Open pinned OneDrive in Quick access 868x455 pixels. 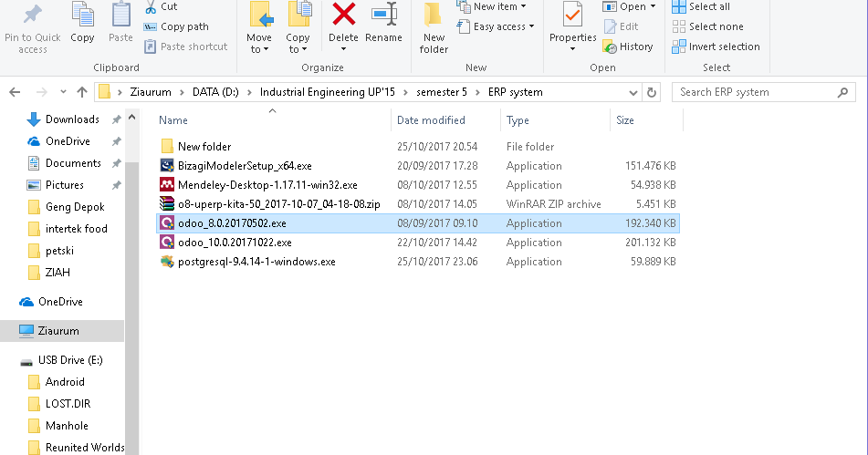click(x=68, y=141)
